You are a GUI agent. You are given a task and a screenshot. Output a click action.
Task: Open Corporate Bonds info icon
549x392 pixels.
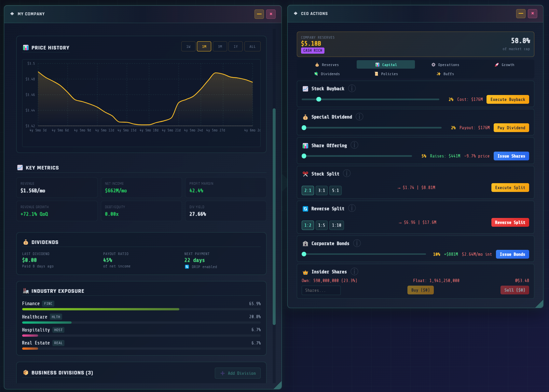pos(357,243)
